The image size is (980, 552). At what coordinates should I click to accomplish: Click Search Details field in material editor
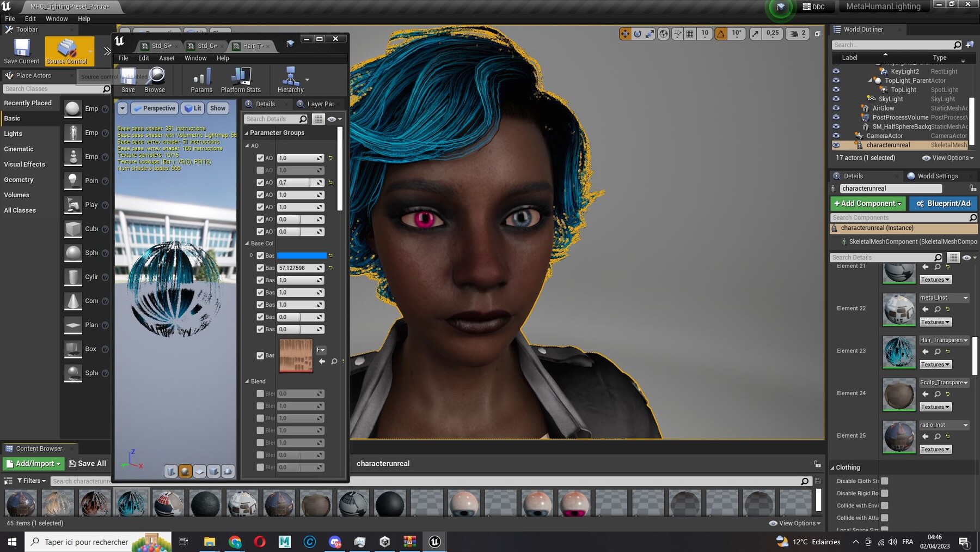[x=277, y=119]
